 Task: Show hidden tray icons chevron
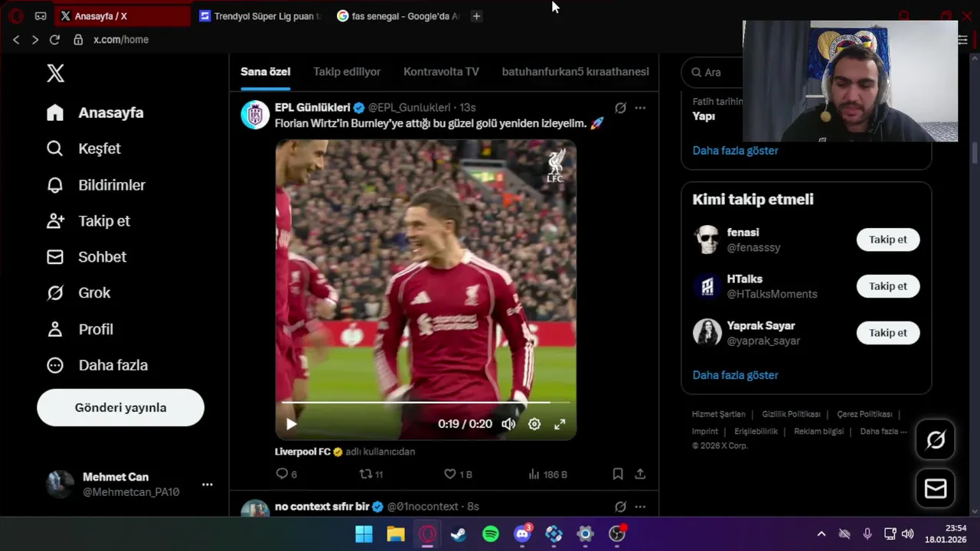tap(822, 534)
